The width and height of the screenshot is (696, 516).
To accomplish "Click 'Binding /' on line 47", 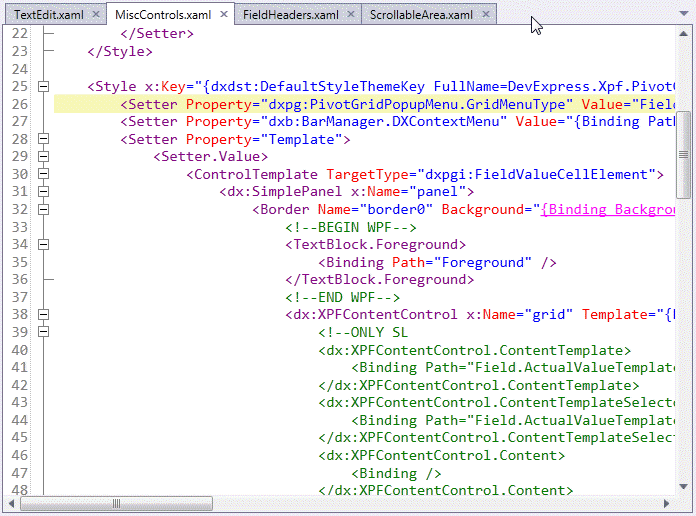I will point(396,473).
